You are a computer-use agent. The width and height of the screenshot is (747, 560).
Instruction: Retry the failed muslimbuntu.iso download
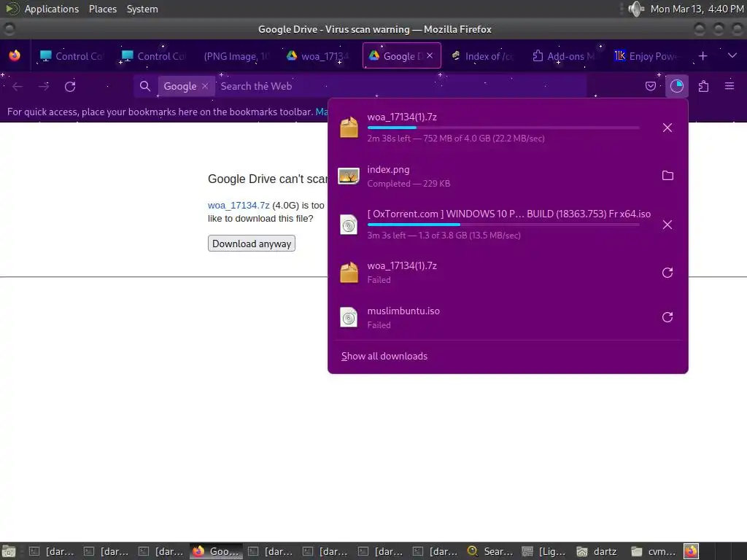pyautogui.click(x=667, y=317)
